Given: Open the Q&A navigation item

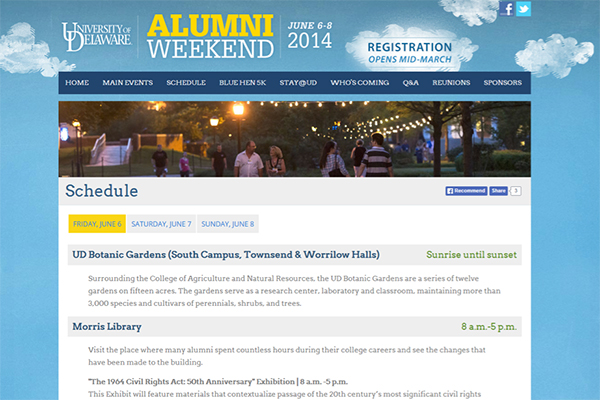Looking at the screenshot, I should 411,83.
